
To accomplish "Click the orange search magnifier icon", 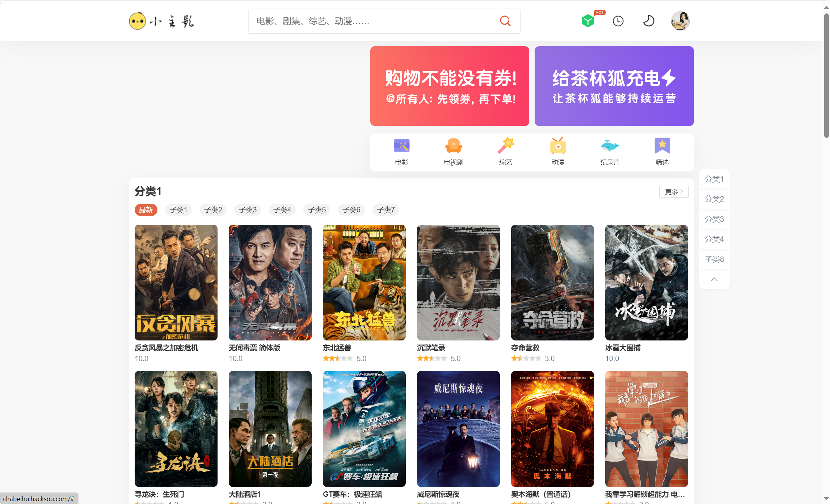I will [x=505, y=21].
